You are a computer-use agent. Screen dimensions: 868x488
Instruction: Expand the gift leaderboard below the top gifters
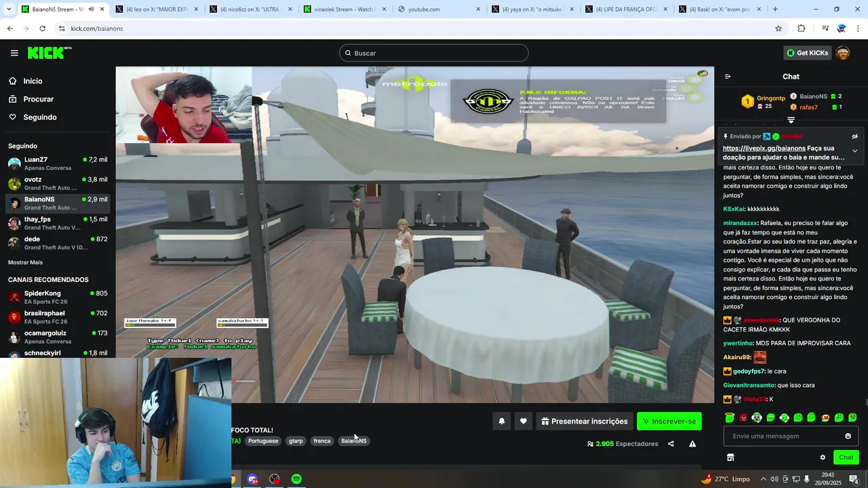click(x=791, y=120)
